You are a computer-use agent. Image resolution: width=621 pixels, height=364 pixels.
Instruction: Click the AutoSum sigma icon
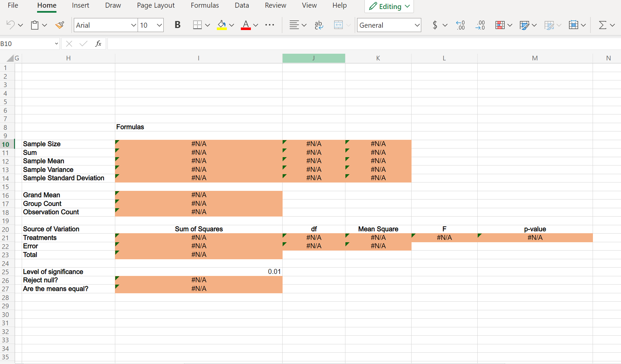602,25
